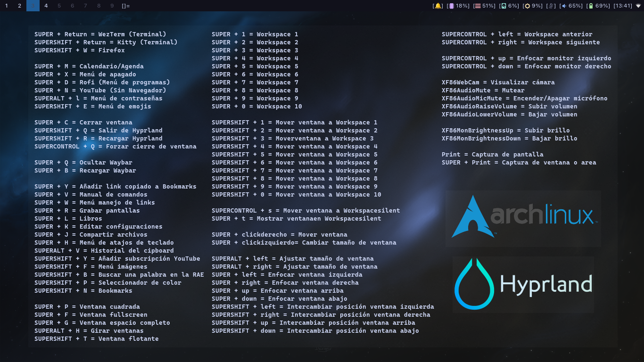
Task: Click the memory usage 51% indicator
Action: point(484,6)
